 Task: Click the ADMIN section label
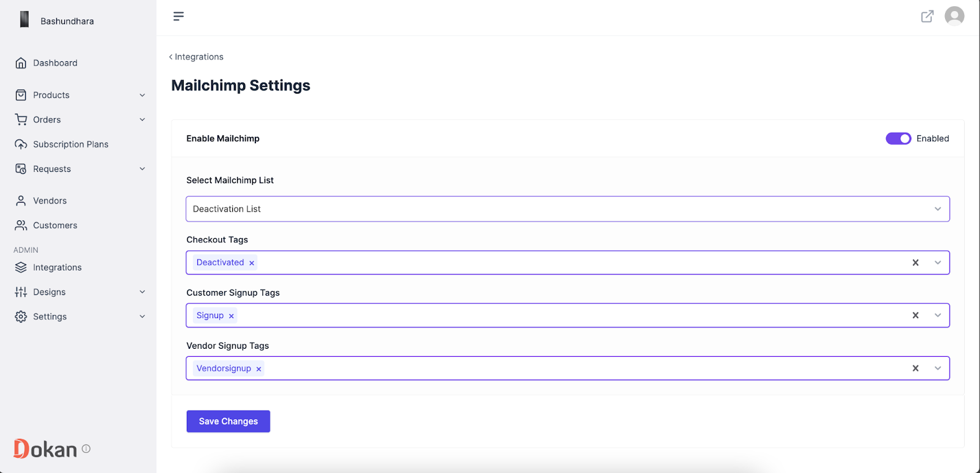(x=26, y=250)
